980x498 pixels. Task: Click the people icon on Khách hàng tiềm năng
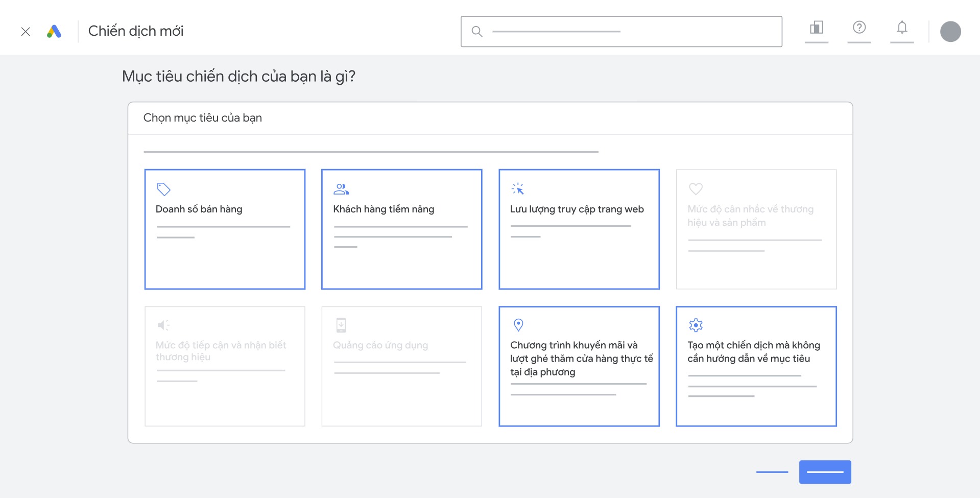click(341, 189)
